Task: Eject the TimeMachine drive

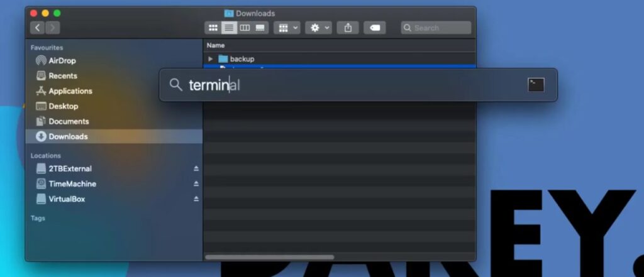Action: [x=196, y=184]
